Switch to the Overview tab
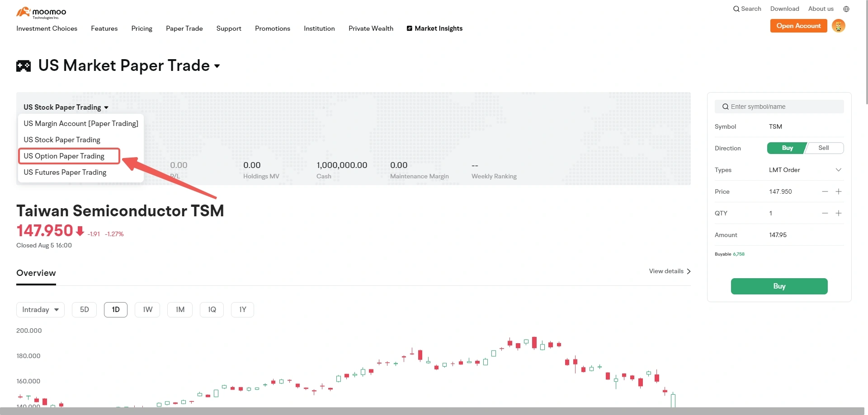868x415 pixels. 36,273
